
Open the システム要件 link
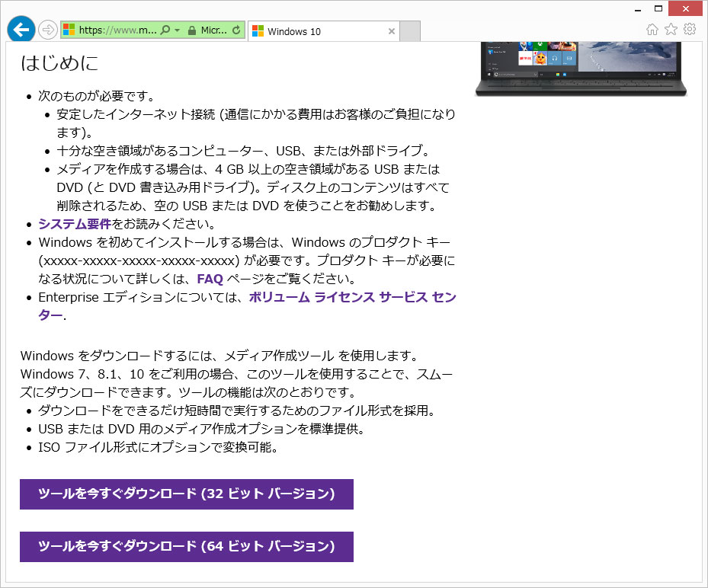coord(75,224)
